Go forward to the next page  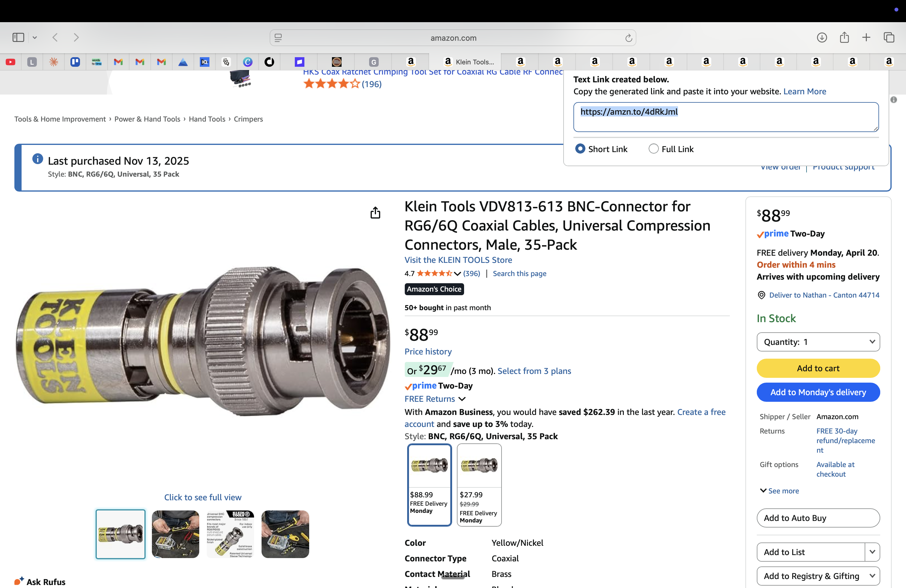click(x=76, y=37)
